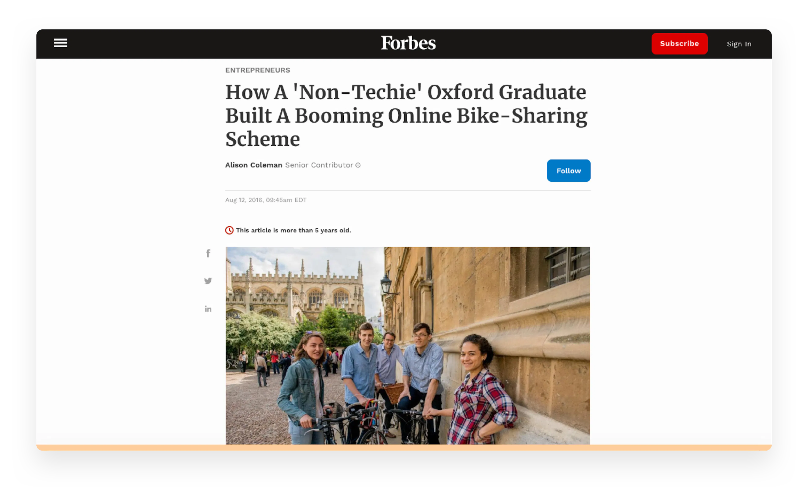Share the article on Facebook
The image size is (812, 504).
tap(208, 253)
